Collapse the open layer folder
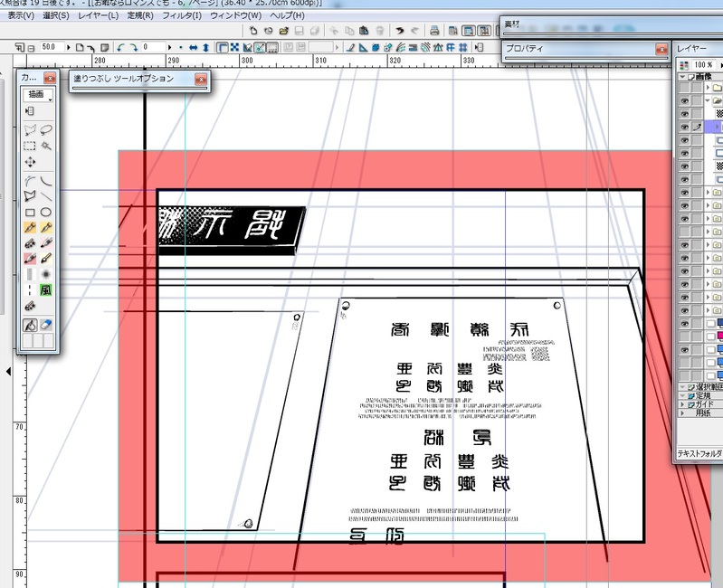 708,100
